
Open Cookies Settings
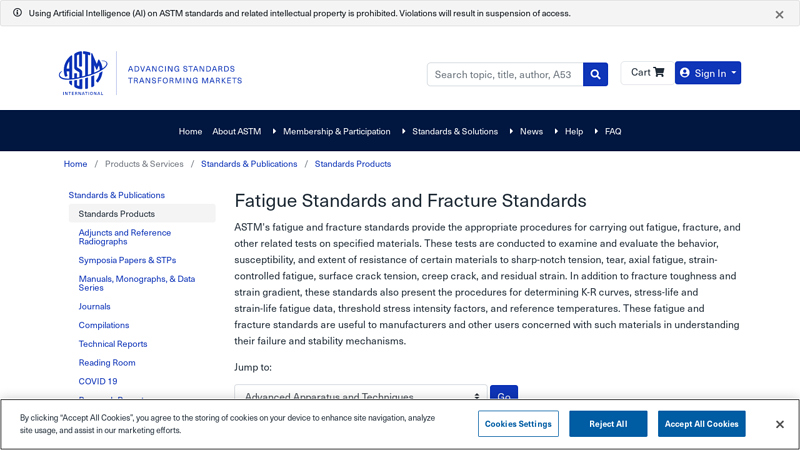pos(518,423)
